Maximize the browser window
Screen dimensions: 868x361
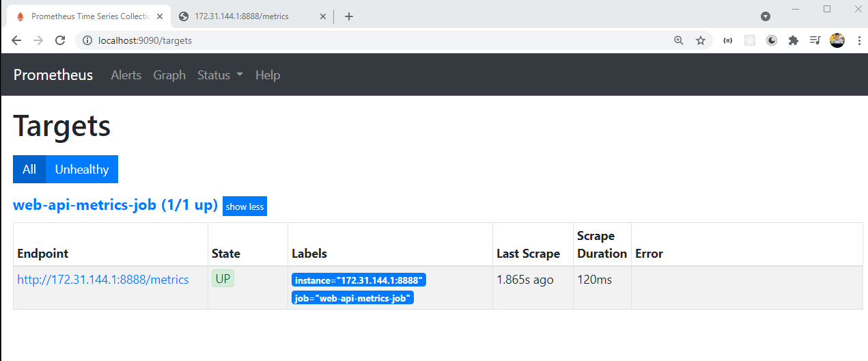827,9
